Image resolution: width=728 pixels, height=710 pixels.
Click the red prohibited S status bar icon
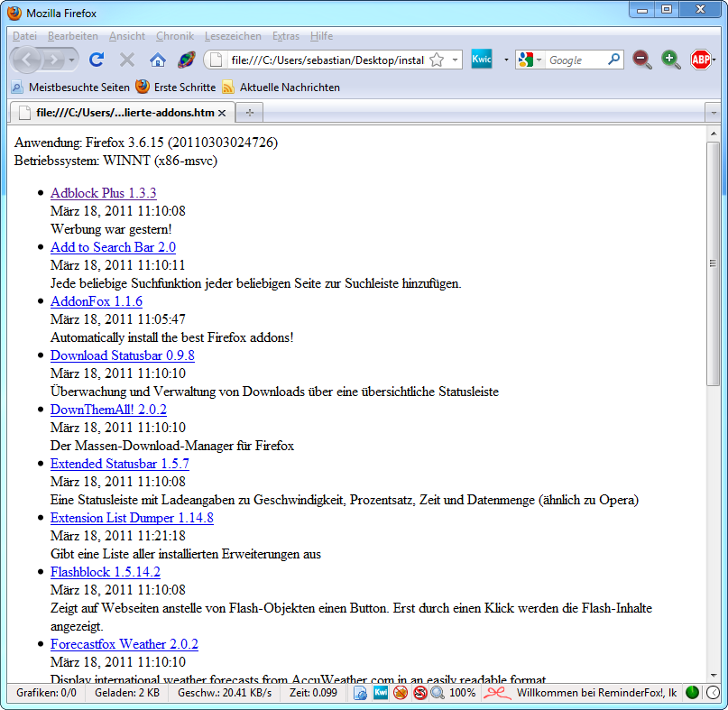tap(419, 693)
